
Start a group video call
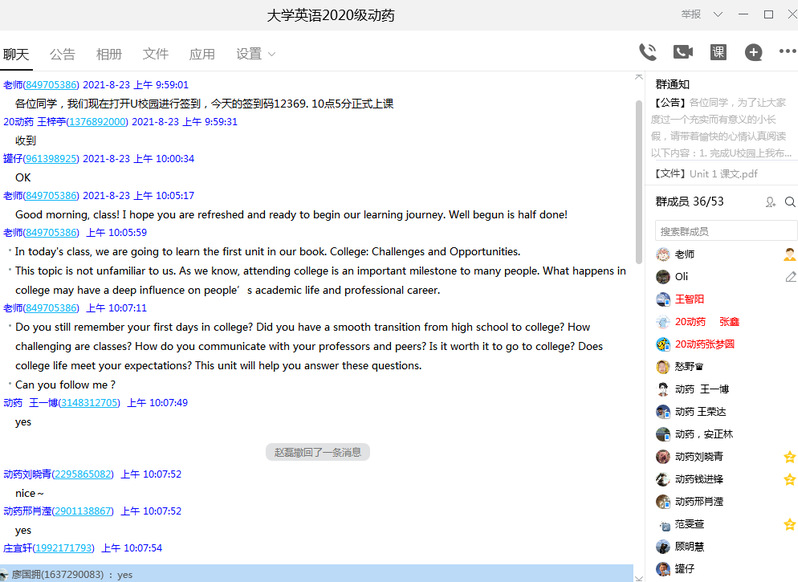point(683,52)
